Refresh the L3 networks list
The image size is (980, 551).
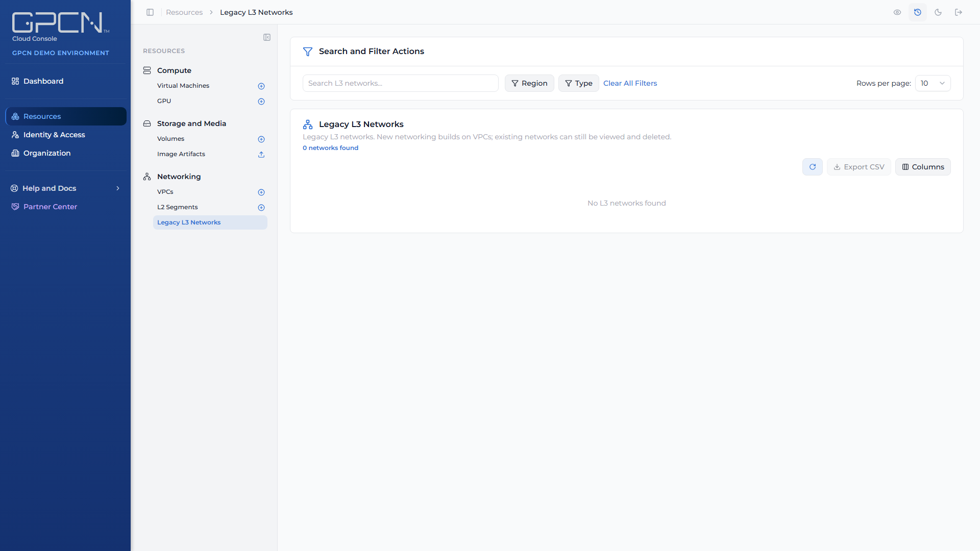click(813, 167)
